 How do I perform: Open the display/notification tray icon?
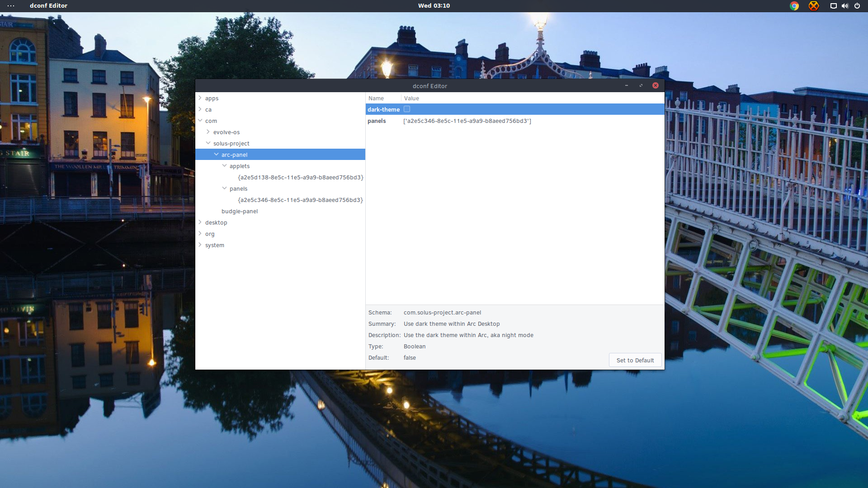coord(833,6)
